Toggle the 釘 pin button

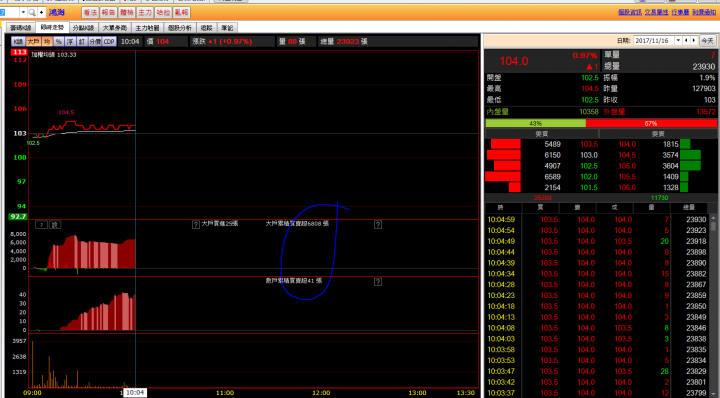click(82, 41)
